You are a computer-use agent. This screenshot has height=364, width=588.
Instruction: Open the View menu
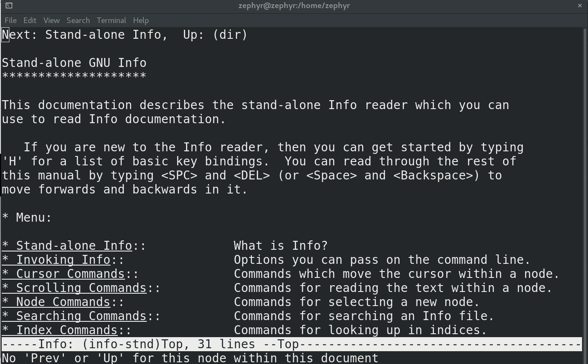click(51, 20)
